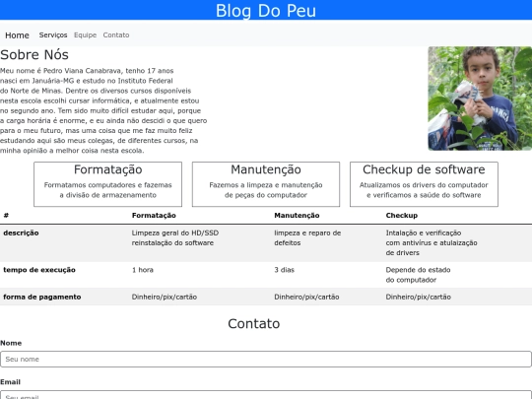Click the Formatação table column header
Viewport: 532px width, 399px height.
click(154, 216)
